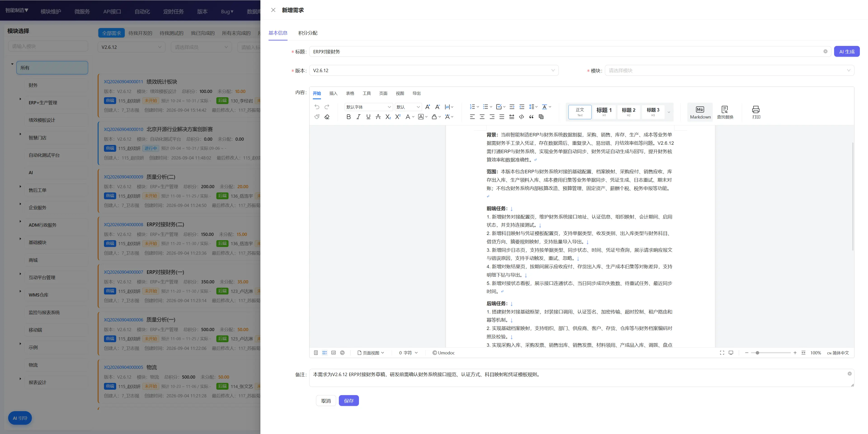Image resolution: width=868 pixels, height=434 pixels.
Task: Increase indent of the paragraph
Action: coord(512,107)
